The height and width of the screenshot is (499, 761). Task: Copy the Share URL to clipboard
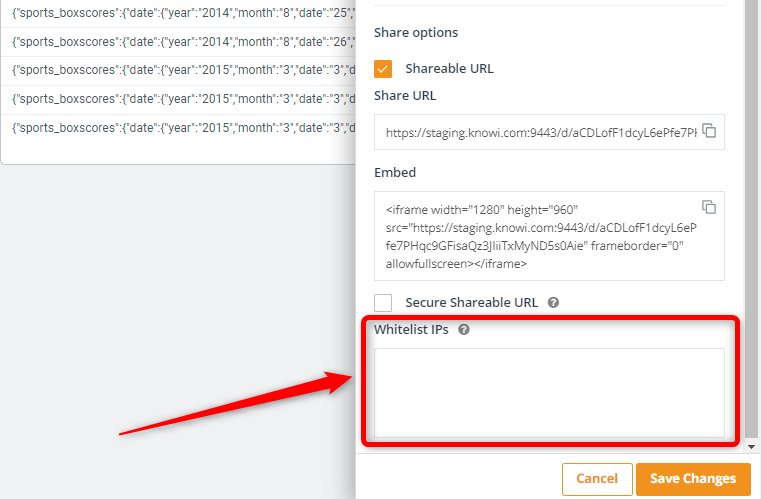pos(709,131)
